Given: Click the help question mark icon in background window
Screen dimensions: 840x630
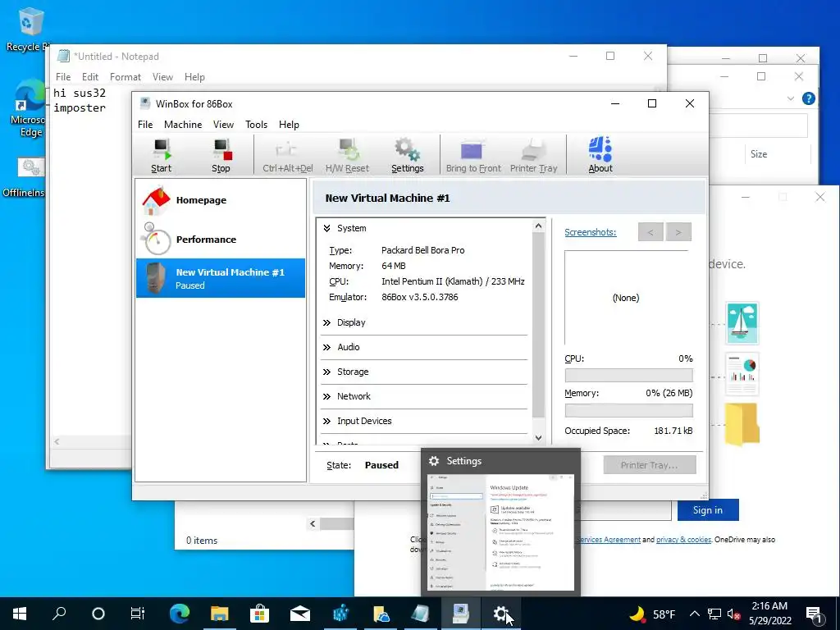Looking at the screenshot, I should (808, 98).
